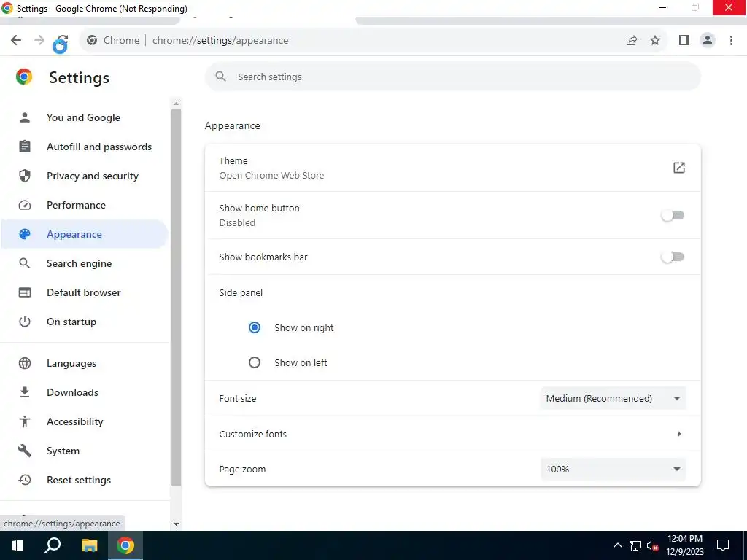Click the Customize fonts label

(x=253, y=434)
